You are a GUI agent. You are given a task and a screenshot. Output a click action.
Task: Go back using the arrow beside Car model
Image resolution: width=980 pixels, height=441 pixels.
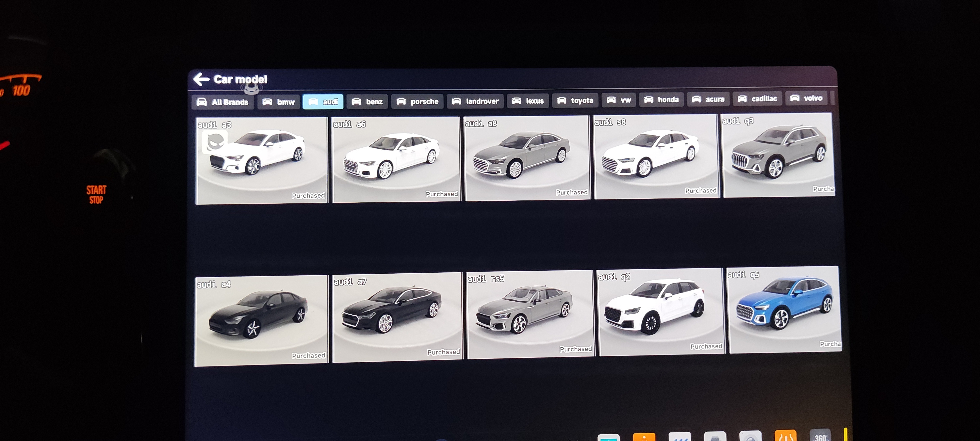coord(201,79)
